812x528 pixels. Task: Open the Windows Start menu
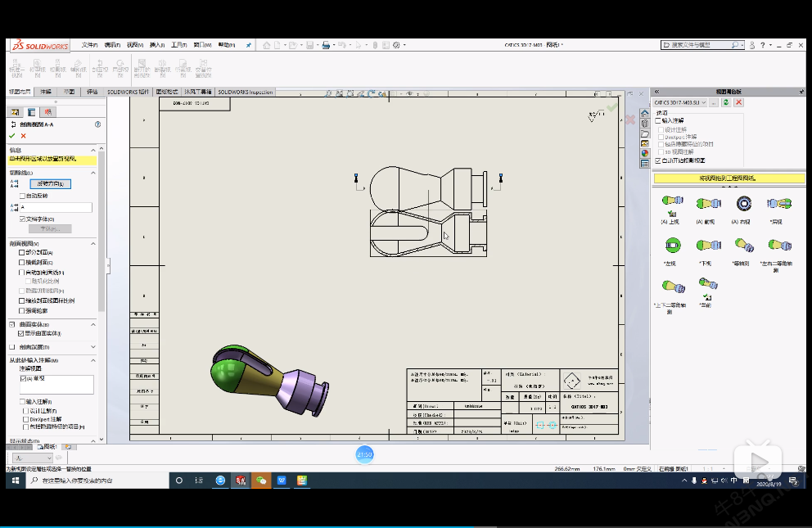pyautogui.click(x=16, y=481)
